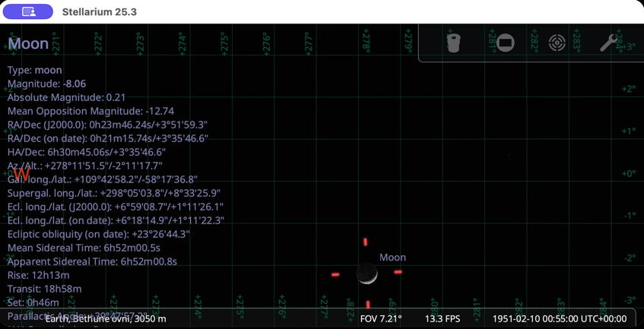This screenshot has height=329, width=644.
Task: Click the Stellarium 25.3 window title
Action: click(x=101, y=12)
